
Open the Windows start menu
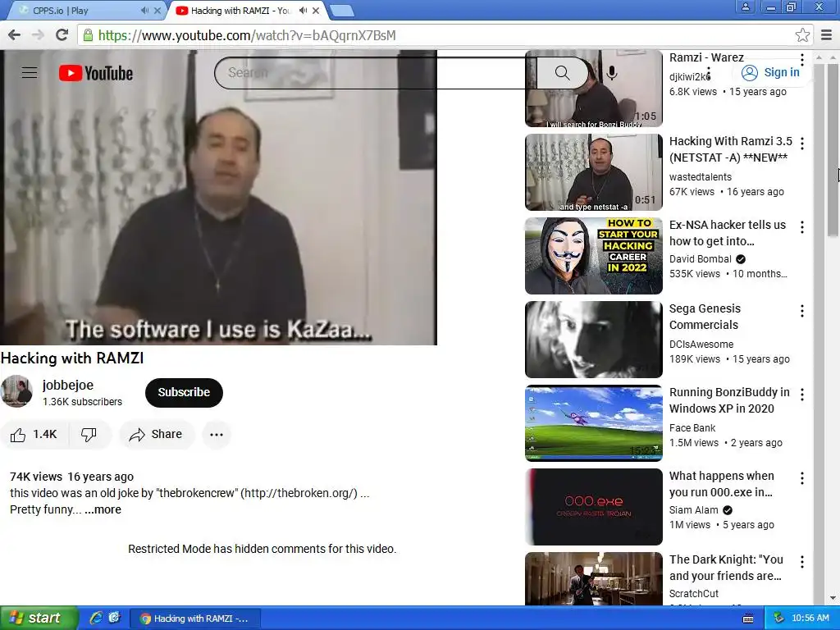click(39, 618)
